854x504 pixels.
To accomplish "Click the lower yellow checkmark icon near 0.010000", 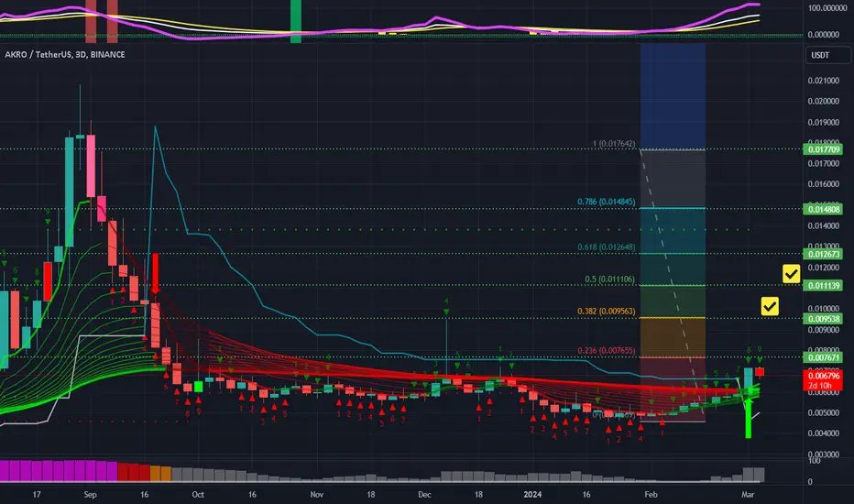I will point(771,306).
